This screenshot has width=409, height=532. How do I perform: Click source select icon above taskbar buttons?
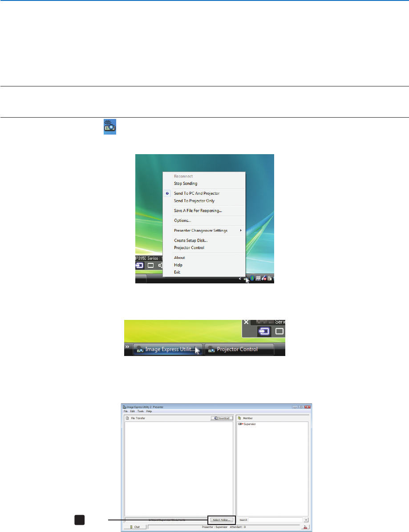tap(264, 331)
